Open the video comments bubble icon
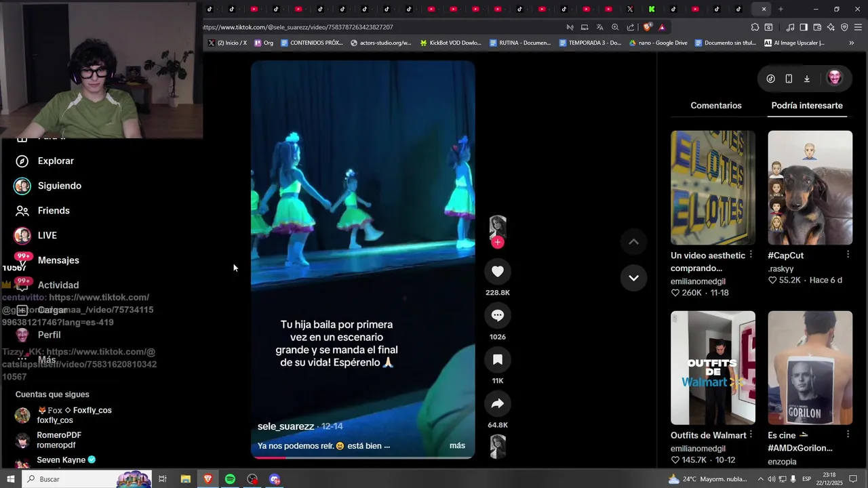Viewport: 868px width, 488px height. tap(498, 315)
